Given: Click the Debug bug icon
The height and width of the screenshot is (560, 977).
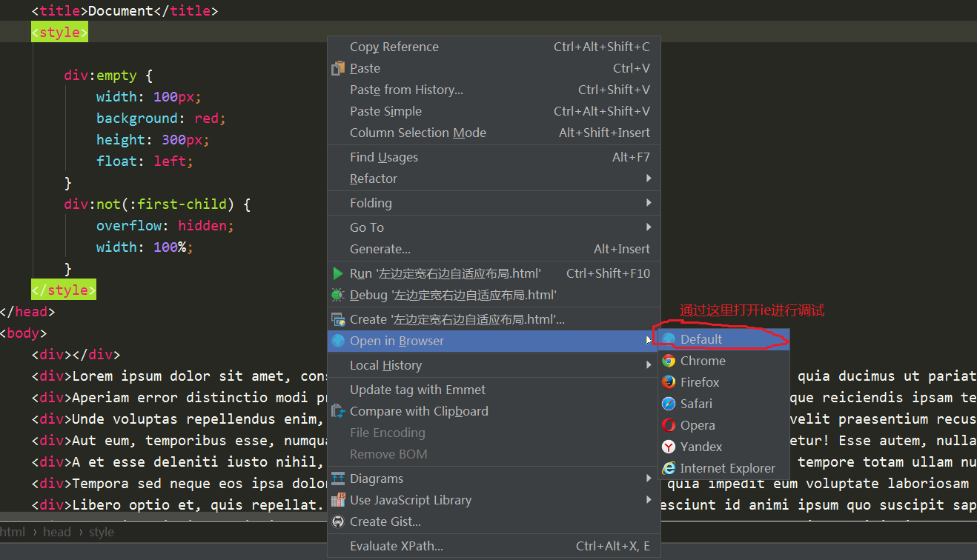Looking at the screenshot, I should (x=338, y=295).
